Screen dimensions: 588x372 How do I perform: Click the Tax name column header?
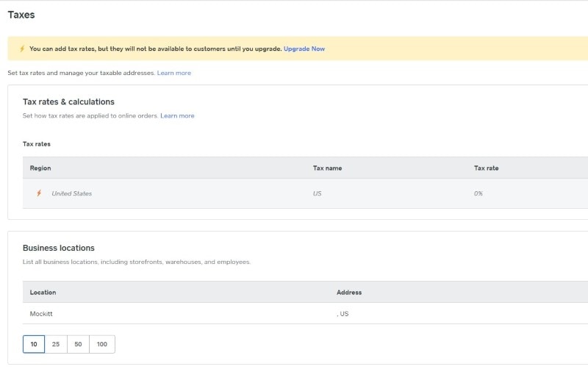tap(327, 168)
